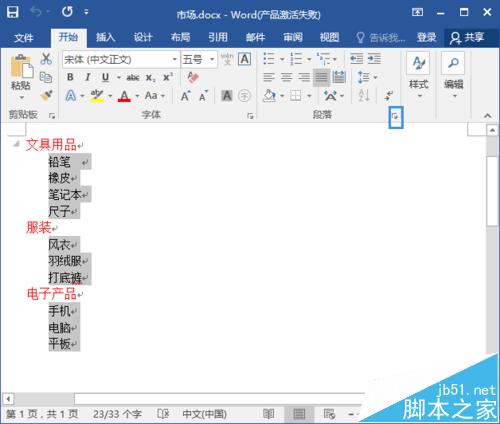This screenshot has height=424, width=500.
Task: Toggle Italic formatting
Action: coord(88,77)
